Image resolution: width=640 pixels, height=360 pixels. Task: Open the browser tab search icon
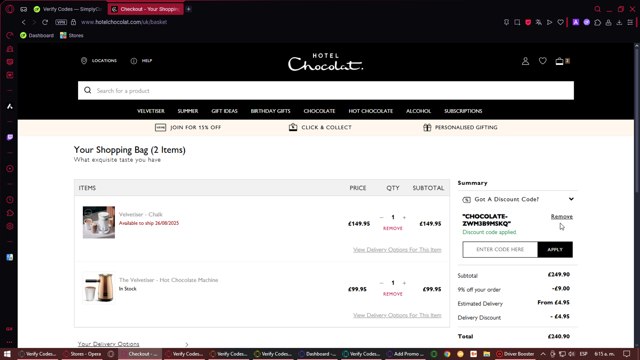pos(598,9)
